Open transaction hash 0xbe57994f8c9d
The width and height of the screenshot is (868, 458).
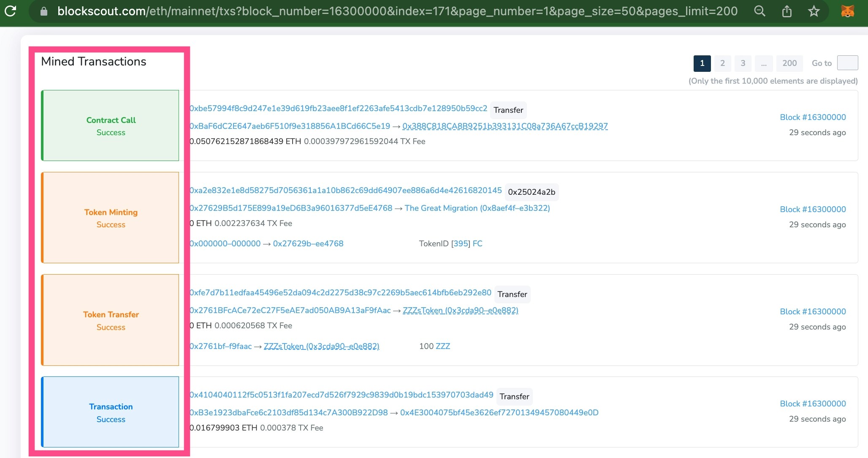pyautogui.click(x=339, y=109)
